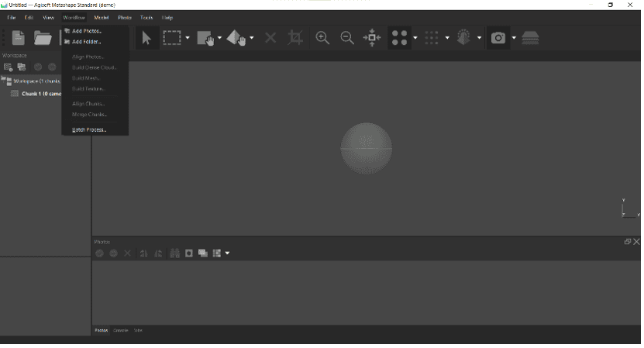Toggle the Point Cloud four-dots view

pyautogui.click(x=399, y=38)
